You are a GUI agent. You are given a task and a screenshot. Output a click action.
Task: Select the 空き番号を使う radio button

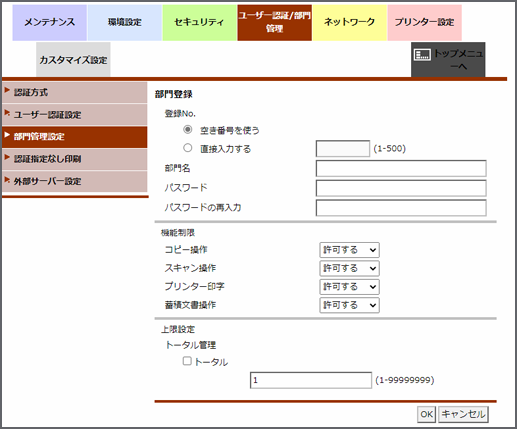[x=188, y=129]
